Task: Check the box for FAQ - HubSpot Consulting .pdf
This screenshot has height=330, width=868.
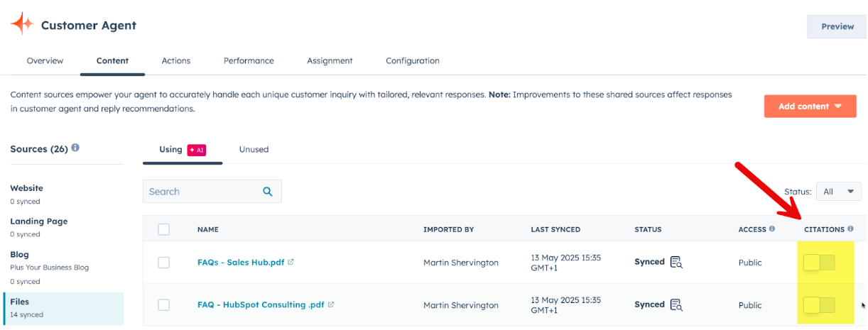Action: click(x=164, y=305)
